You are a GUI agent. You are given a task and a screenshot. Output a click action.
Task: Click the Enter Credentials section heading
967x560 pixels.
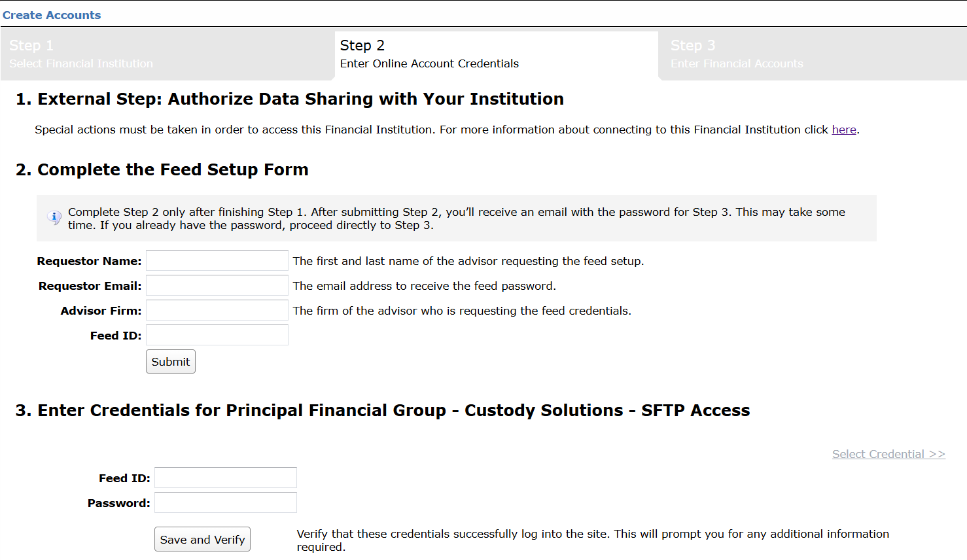[x=393, y=410]
